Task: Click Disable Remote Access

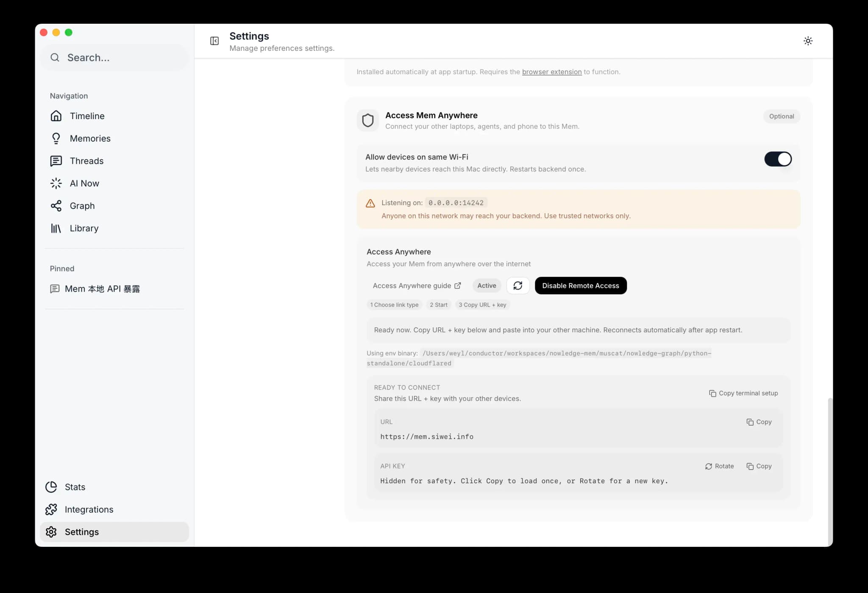Action: [x=581, y=286]
